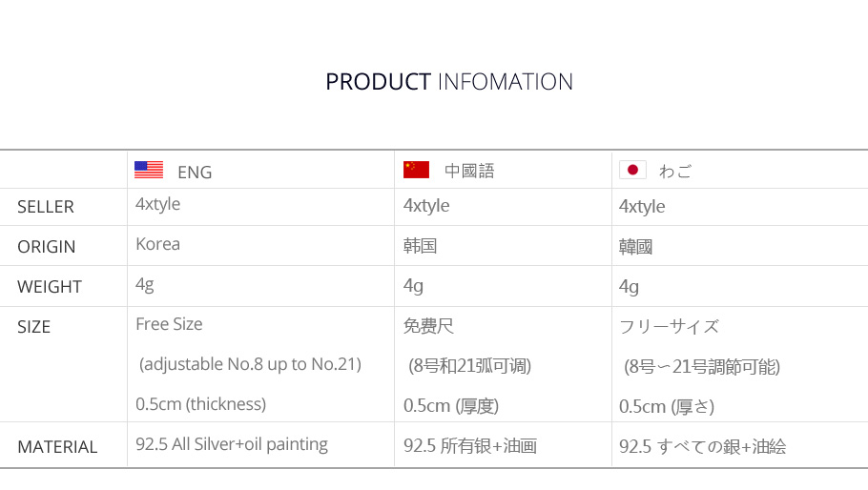
Task: Select the 中國語 column header
Action: point(469,172)
